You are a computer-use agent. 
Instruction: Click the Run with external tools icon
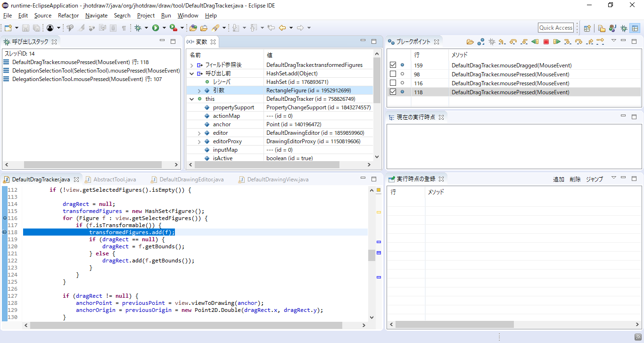click(x=173, y=28)
